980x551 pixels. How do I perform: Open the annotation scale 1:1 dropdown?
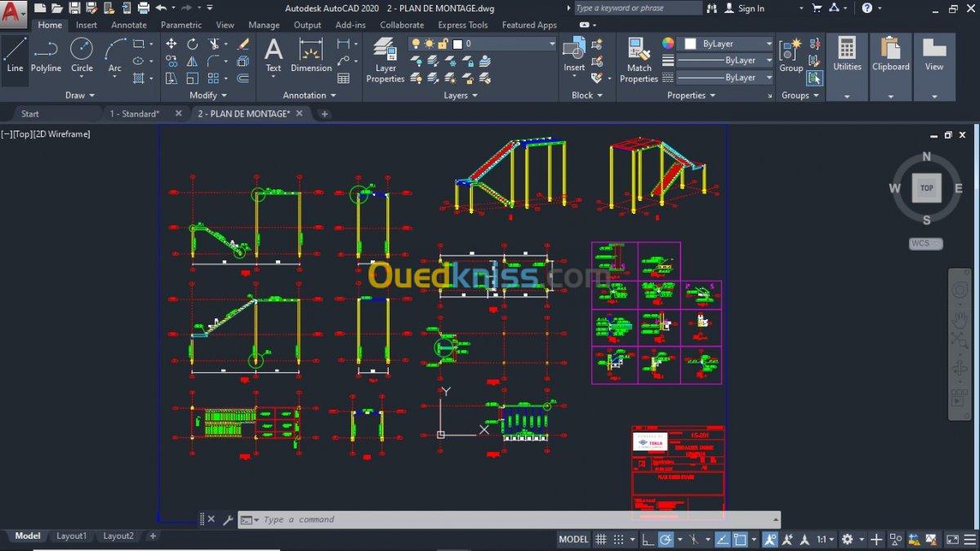tap(826, 539)
